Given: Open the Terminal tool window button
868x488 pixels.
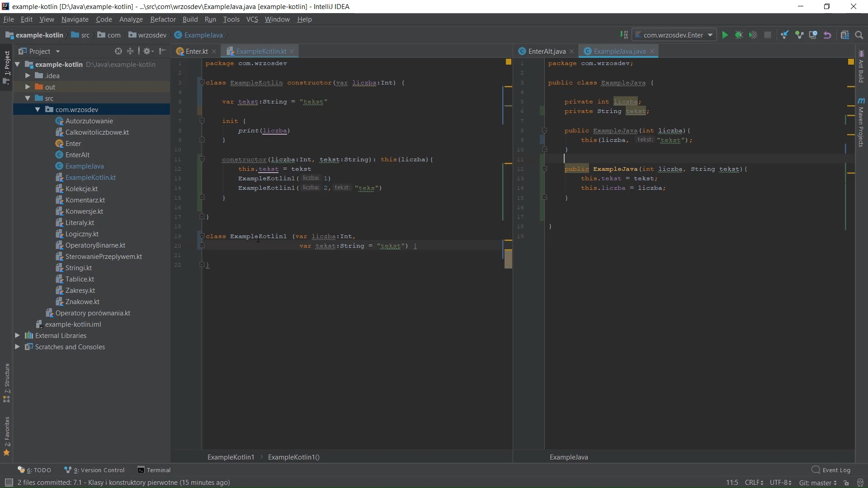Looking at the screenshot, I should tap(154, 470).
